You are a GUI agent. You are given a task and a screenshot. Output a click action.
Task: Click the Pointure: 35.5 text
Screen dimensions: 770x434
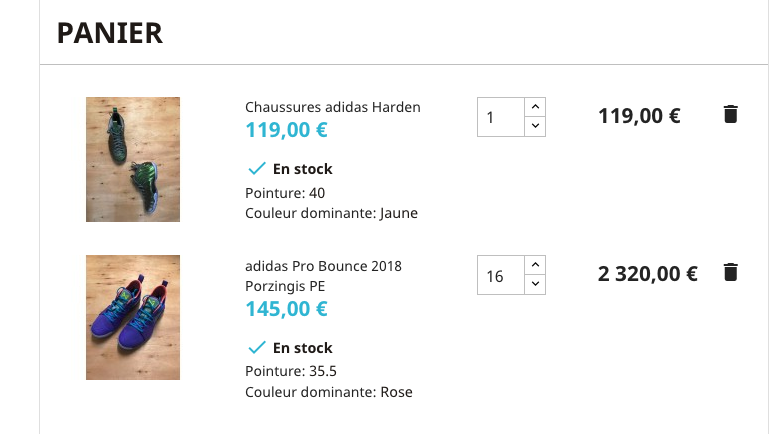coord(290,370)
